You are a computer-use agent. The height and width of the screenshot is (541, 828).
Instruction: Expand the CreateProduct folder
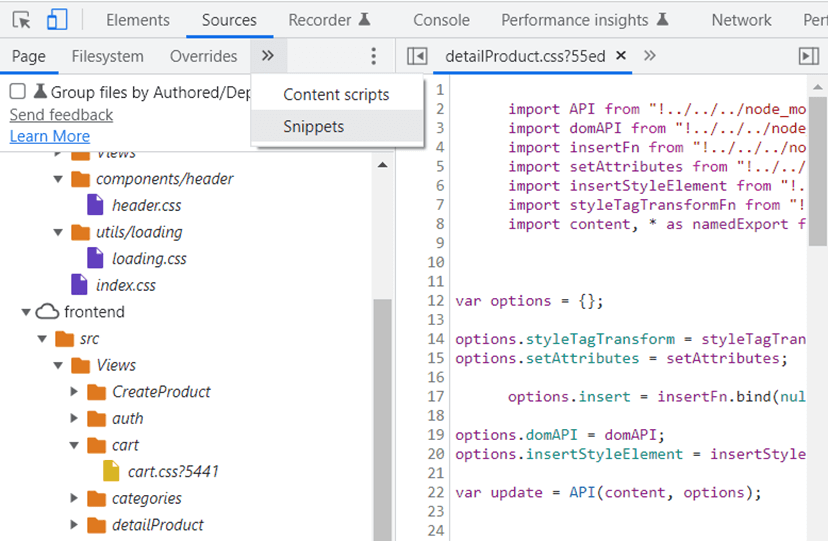[x=74, y=392]
